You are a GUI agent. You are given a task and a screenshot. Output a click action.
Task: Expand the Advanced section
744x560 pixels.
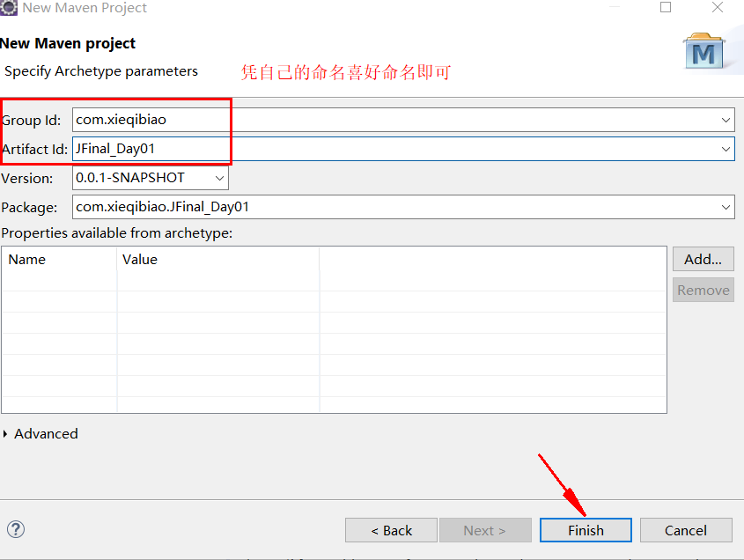41,433
